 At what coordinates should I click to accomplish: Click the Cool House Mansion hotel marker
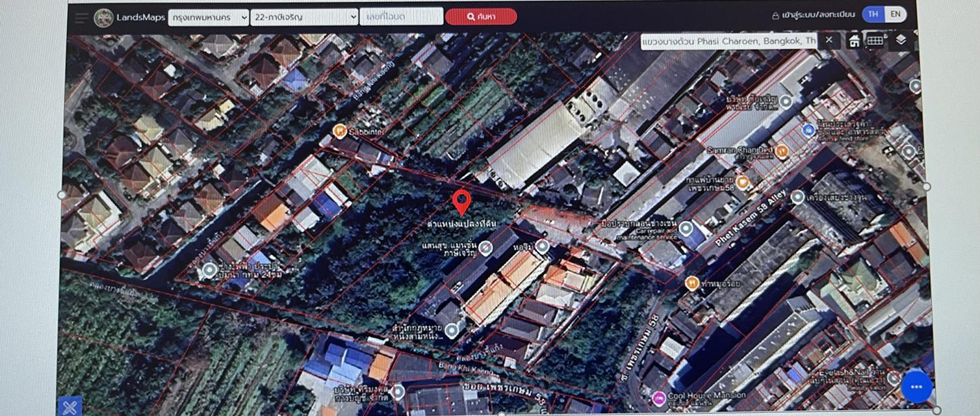pos(659,396)
